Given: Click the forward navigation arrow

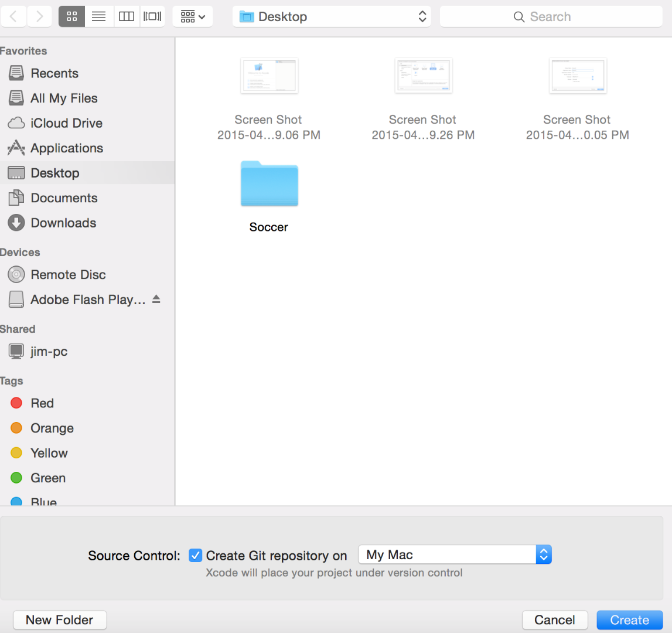Looking at the screenshot, I should click(39, 16).
